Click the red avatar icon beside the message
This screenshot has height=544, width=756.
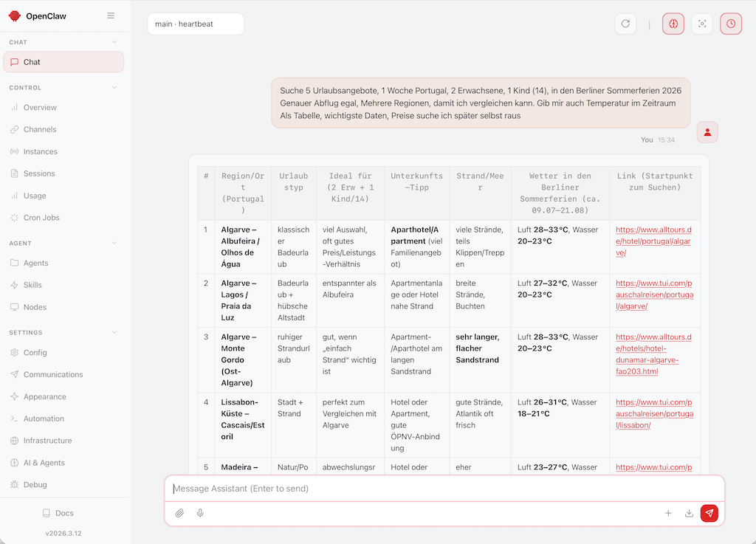(x=707, y=132)
